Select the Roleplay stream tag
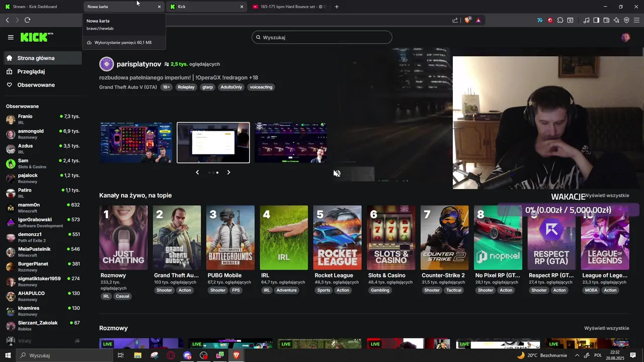The height and width of the screenshot is (362, 644). 186,87
